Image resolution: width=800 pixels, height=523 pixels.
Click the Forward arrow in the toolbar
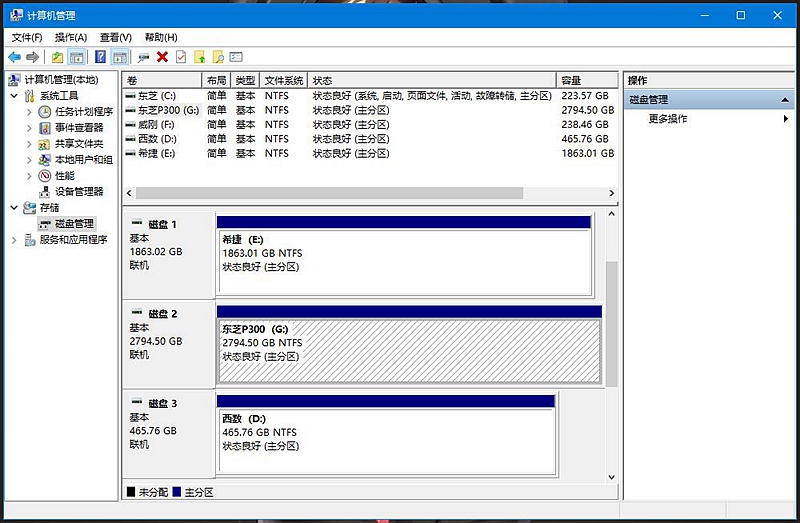coord(33,57)
